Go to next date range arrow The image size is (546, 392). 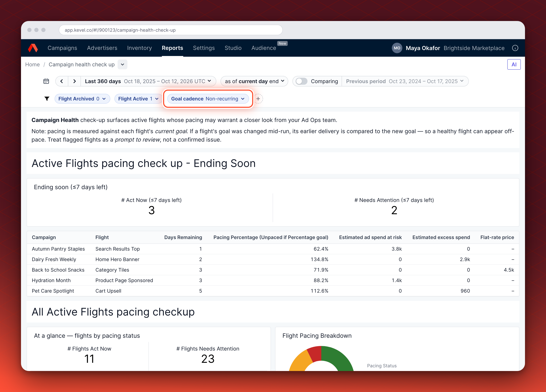point(74,81)
